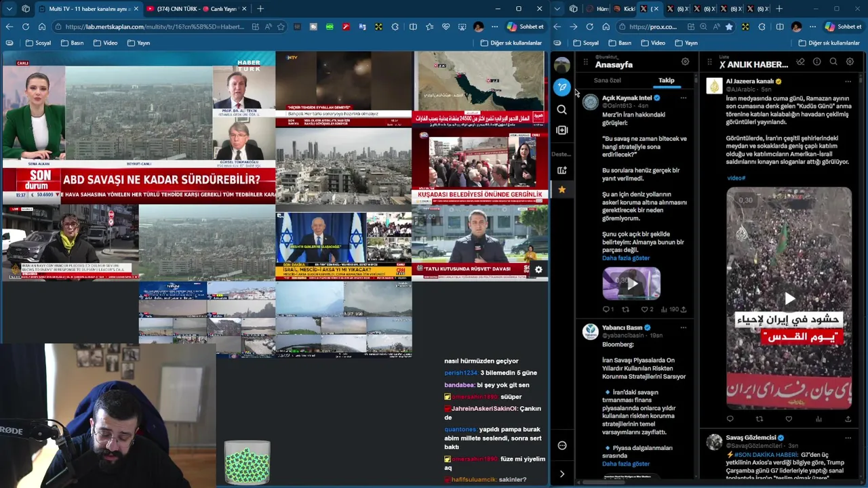Image resolution: width=868 pixels, height=488 pixels.
Task: Repost the Al Jazeera video post
Action: click(759, 419)
